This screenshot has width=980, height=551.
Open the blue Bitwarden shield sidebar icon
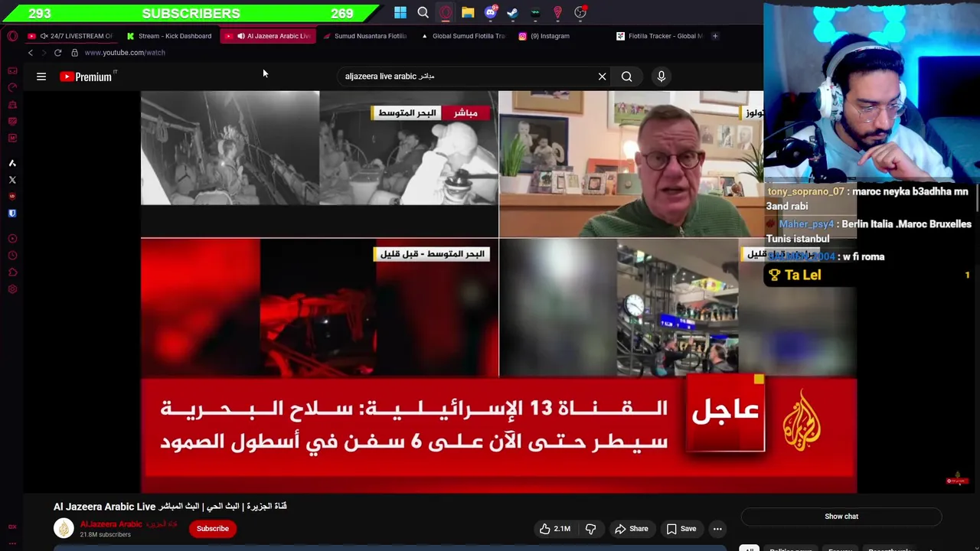tap(12, 214)
